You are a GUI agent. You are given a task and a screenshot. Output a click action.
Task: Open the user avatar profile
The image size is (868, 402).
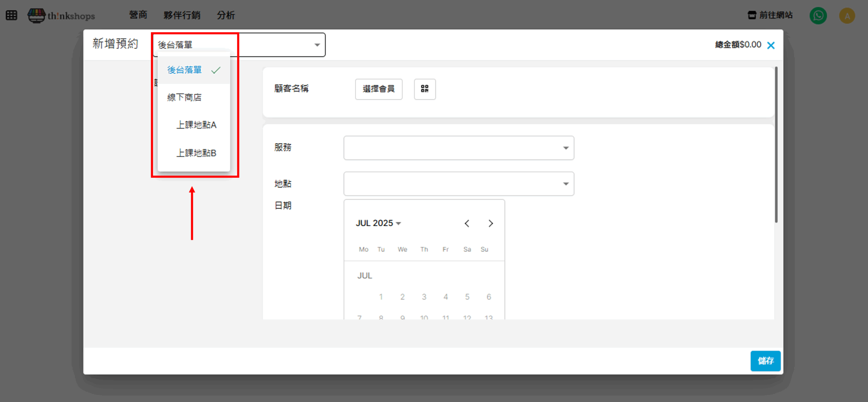pos(847,16)
